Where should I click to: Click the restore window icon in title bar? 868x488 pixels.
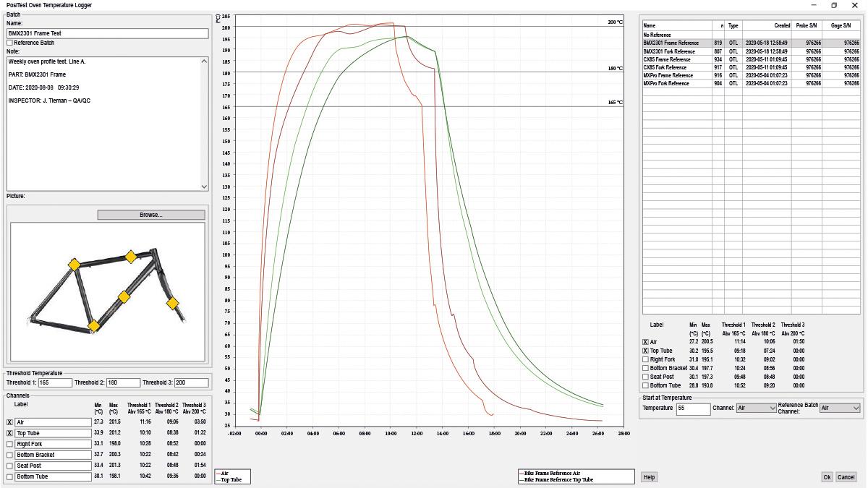click(833, 5)
